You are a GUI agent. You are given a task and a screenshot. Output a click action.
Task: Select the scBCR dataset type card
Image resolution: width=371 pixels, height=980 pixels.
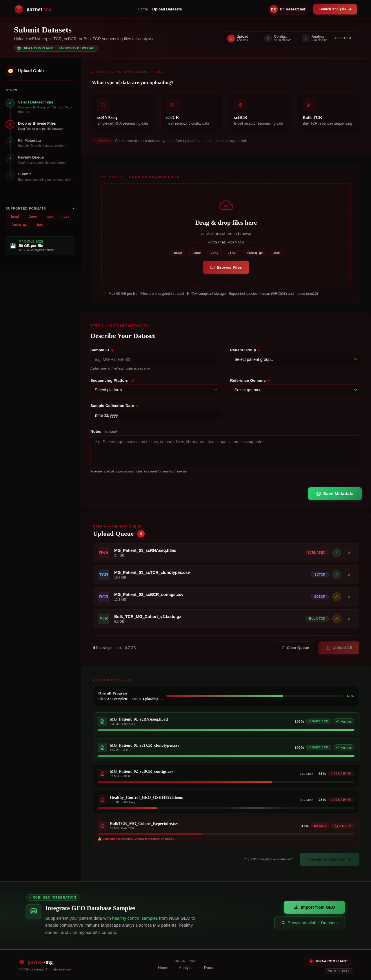coord(260,112)
